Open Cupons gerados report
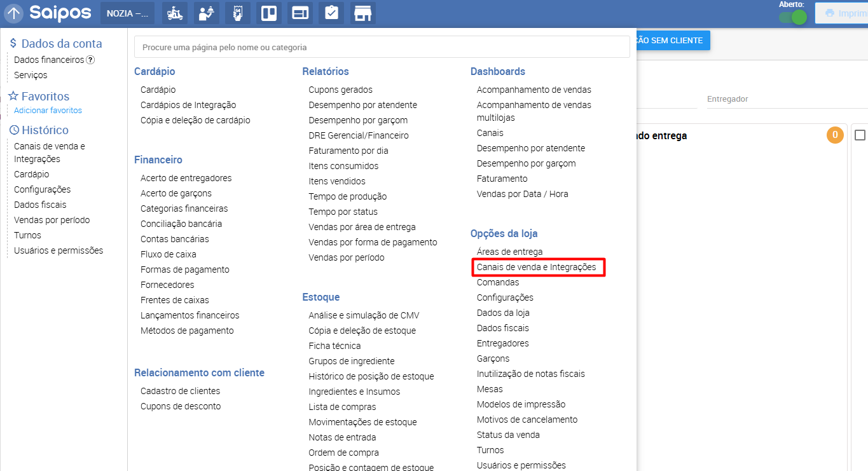This screenshot has height=471, width=868. click(341, 90)
